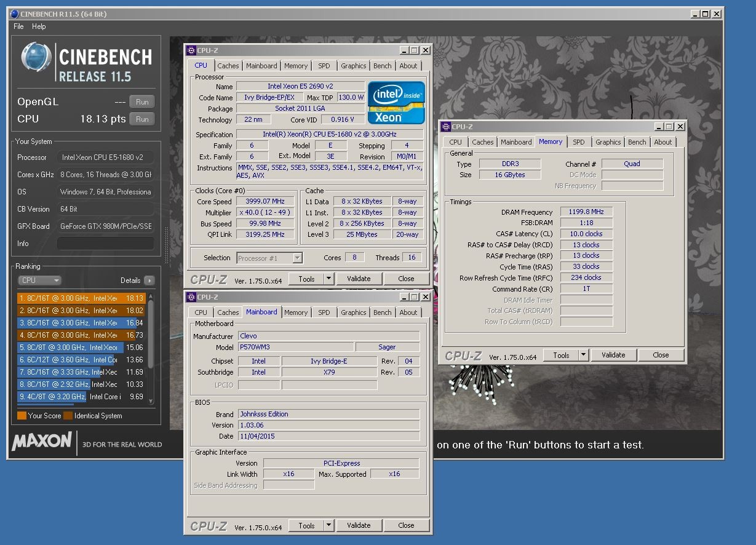Select ranking entry 1 scoring 18.13

click(x=81, y=298)
